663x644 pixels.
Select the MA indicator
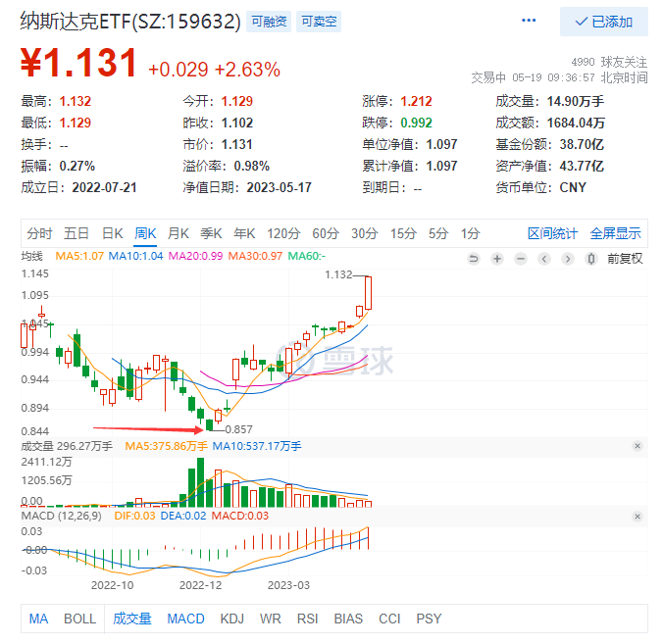point(38,619)
